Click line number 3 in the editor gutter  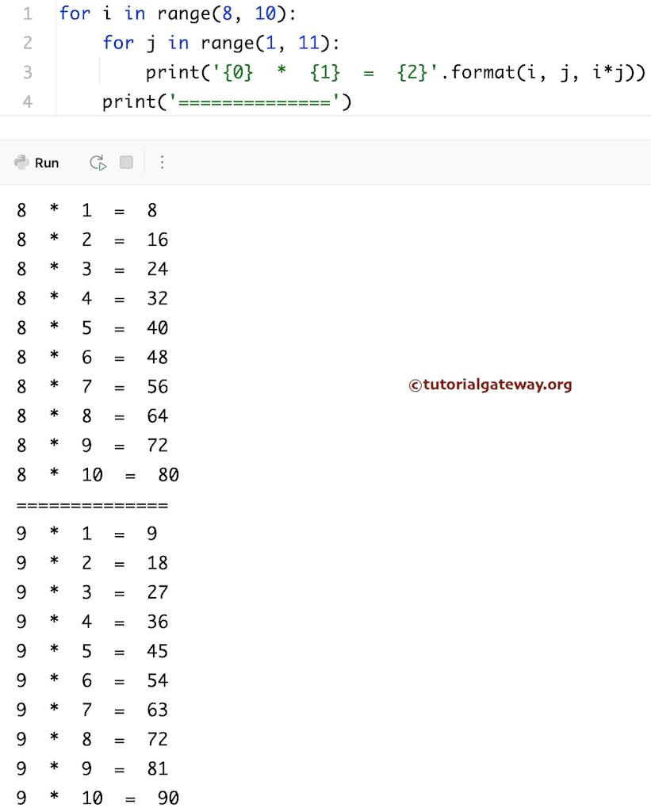point(28,72)
